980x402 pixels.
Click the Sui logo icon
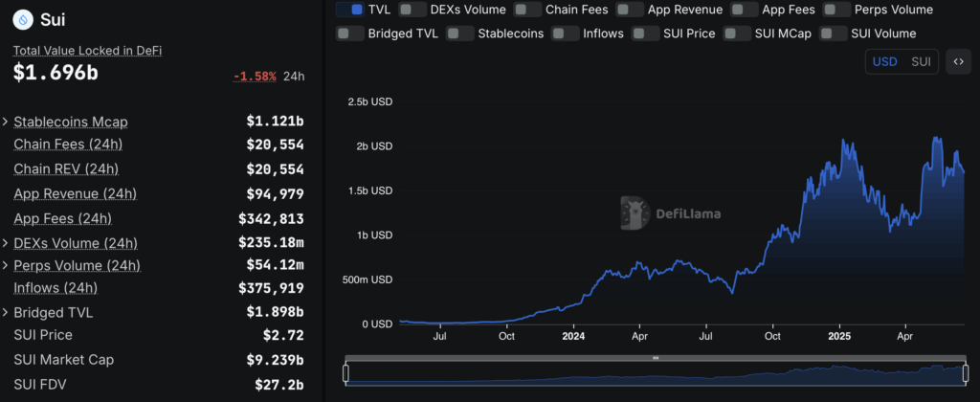point(23,20)
